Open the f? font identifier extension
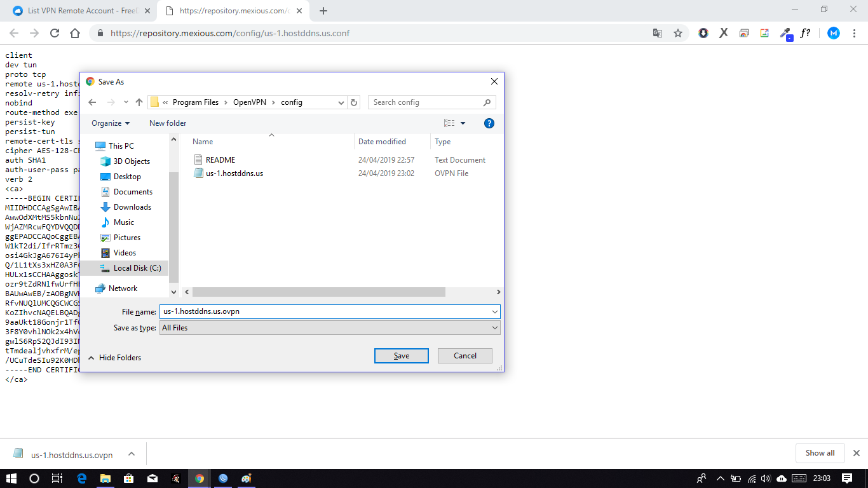Screen dimensions: 868x488 coord(805,34)
